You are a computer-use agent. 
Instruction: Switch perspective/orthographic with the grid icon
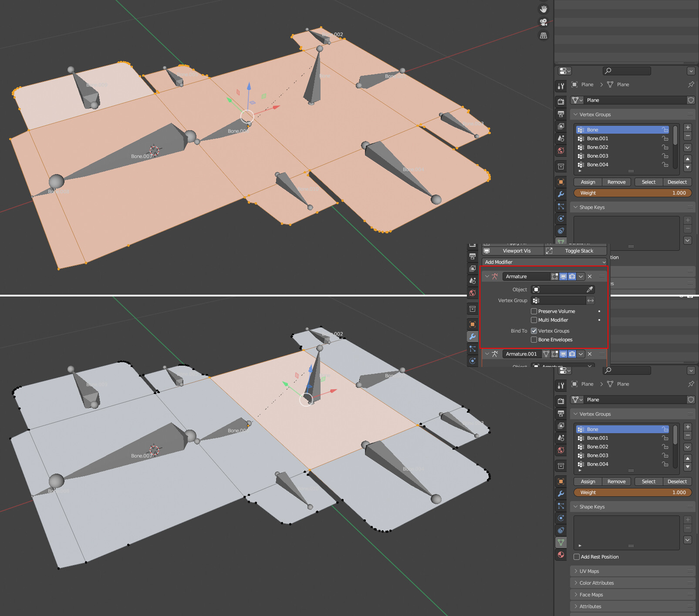pyautogui.click(x=544, y=35)
